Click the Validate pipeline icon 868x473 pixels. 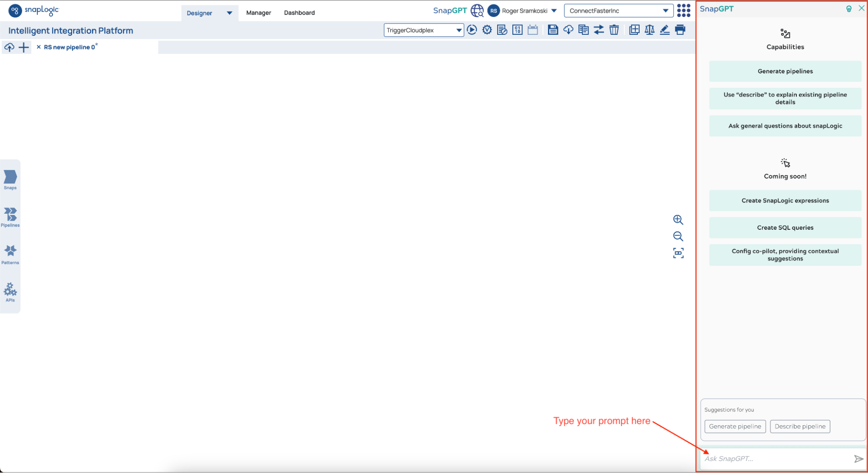[487, 30]
